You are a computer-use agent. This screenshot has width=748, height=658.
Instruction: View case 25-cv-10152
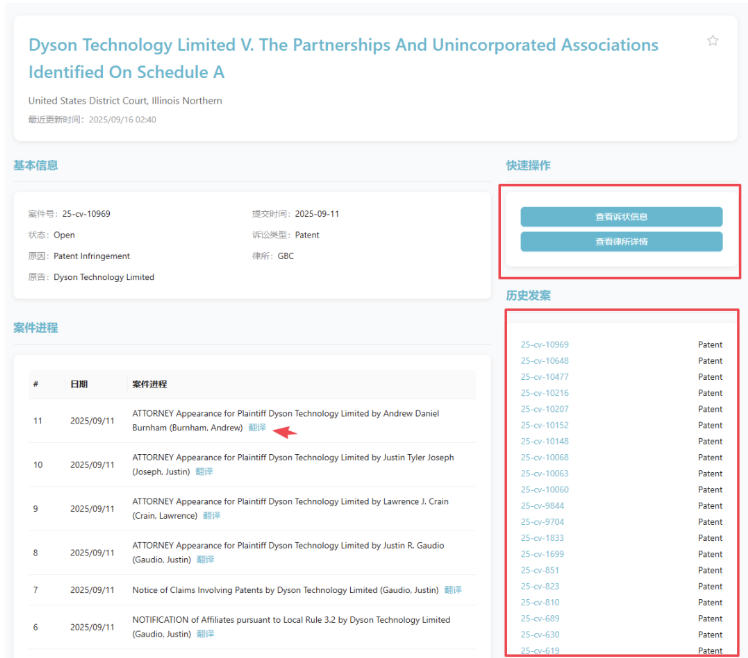(544, 425)
